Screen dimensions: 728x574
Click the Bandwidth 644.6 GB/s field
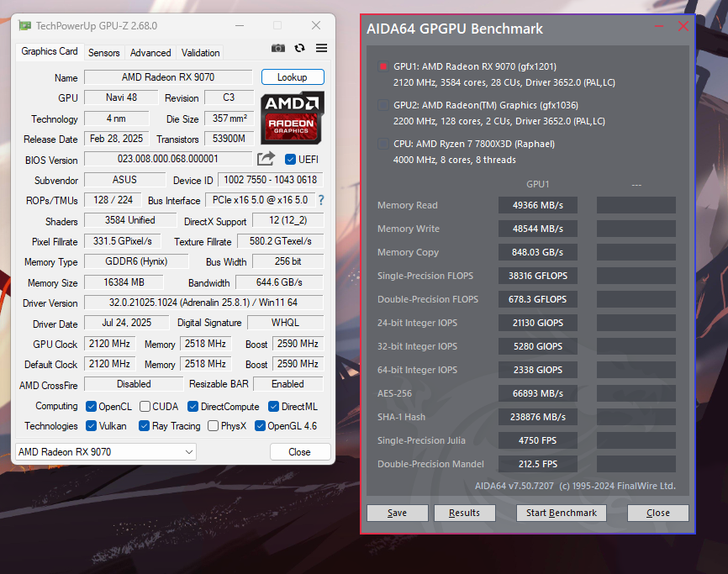point(279,282)
